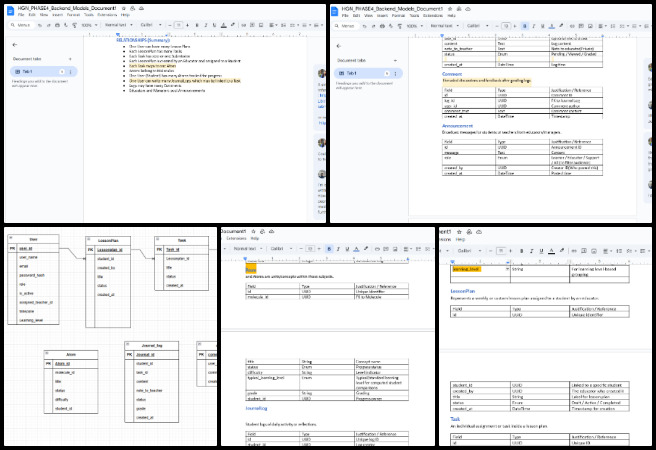This screenshot has height=450, width=656.
Task: Select paint format in RELATIONSHIPS summary window
Action: 74,25
